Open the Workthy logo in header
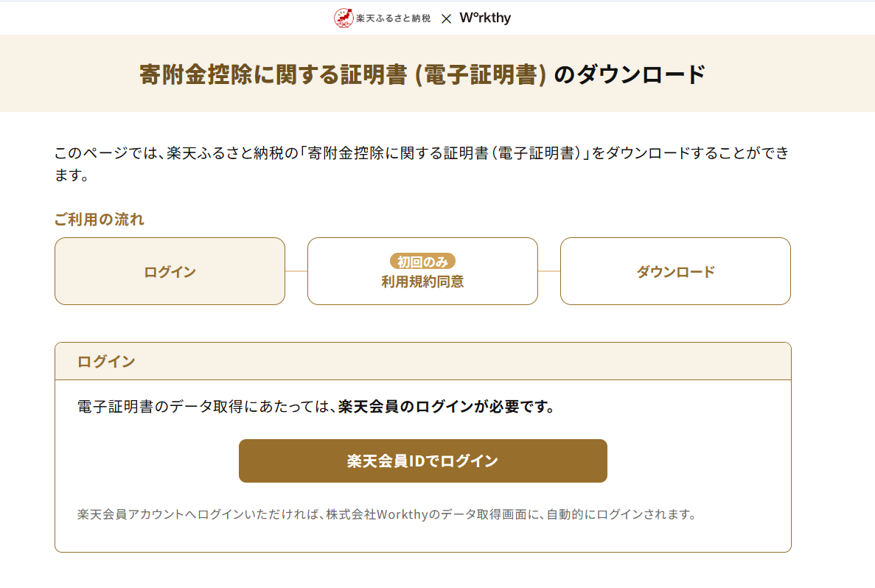875x588 pixels. click(x=485, y=18)
